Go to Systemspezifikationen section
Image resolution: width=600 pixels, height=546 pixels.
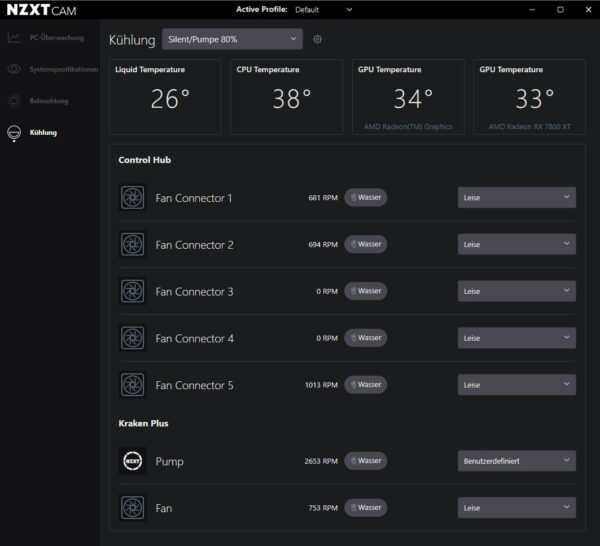pos(64,69)
